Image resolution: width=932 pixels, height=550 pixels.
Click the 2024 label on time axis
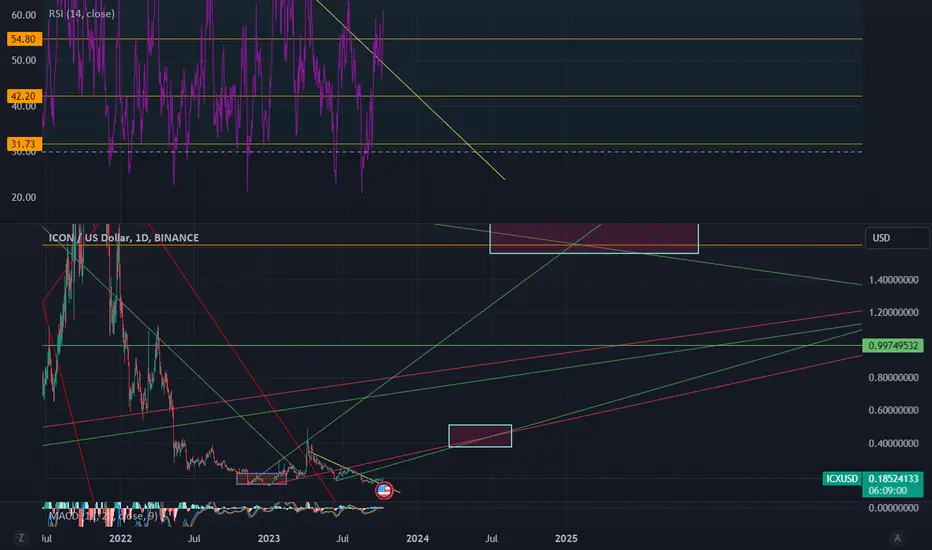click(x=417, y=539)
